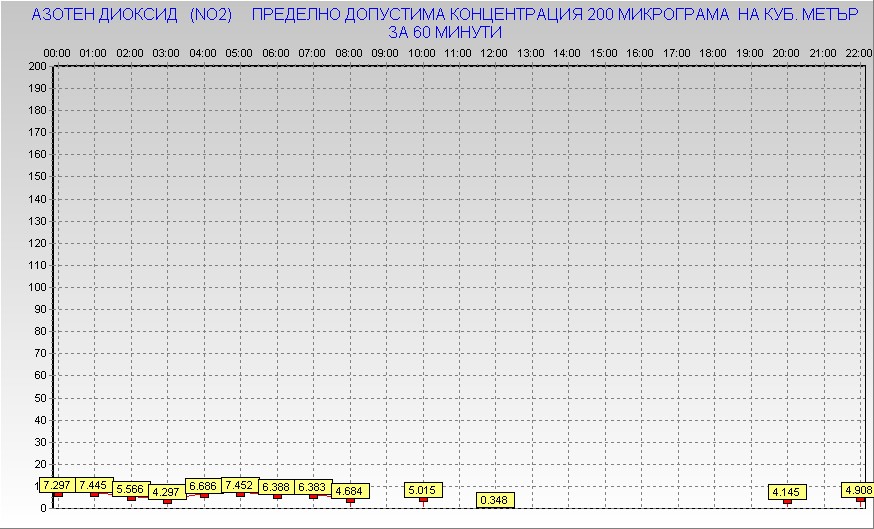Click the red data marker under 4.145
The image size is (874, 529).
tap(786, 502)
